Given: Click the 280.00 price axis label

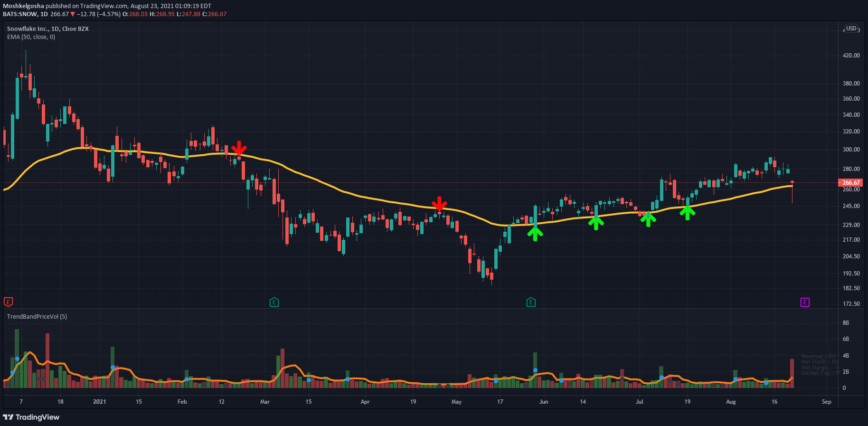Looking at the screenshot, I should (851, 169).
